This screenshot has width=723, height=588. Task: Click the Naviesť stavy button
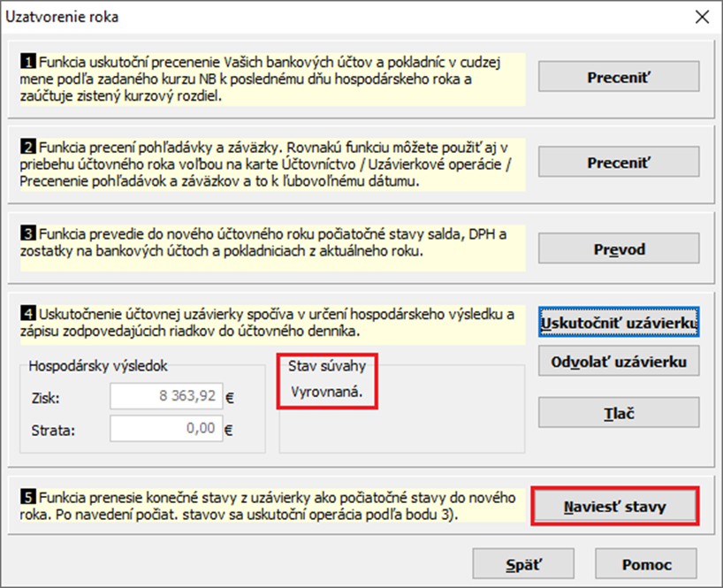click(x=615, y=507)
